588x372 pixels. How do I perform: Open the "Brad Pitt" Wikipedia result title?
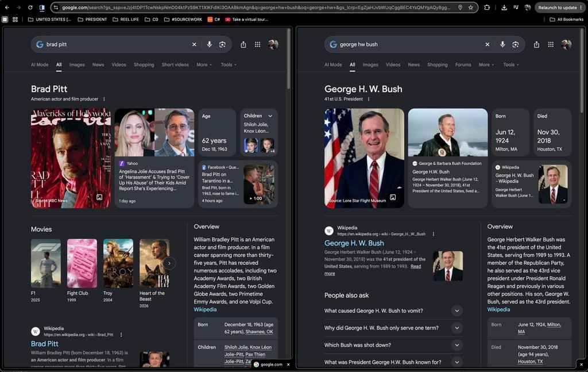tap(45, 344)
